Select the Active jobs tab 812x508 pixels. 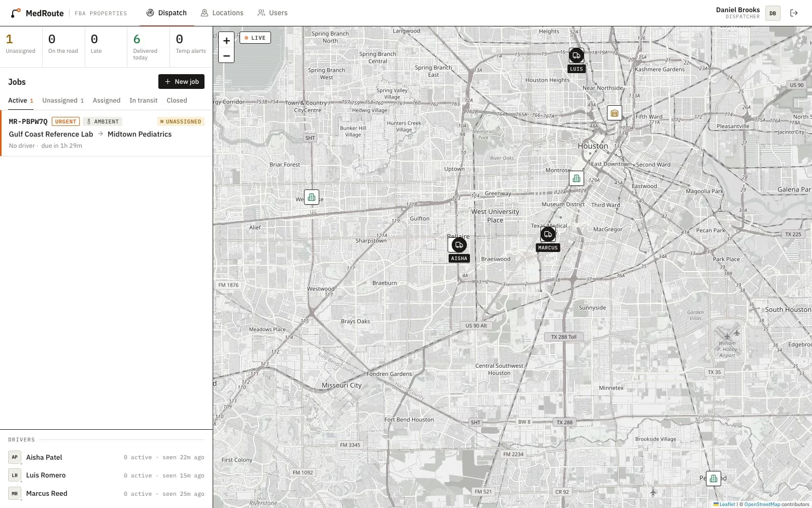point(21,101)
